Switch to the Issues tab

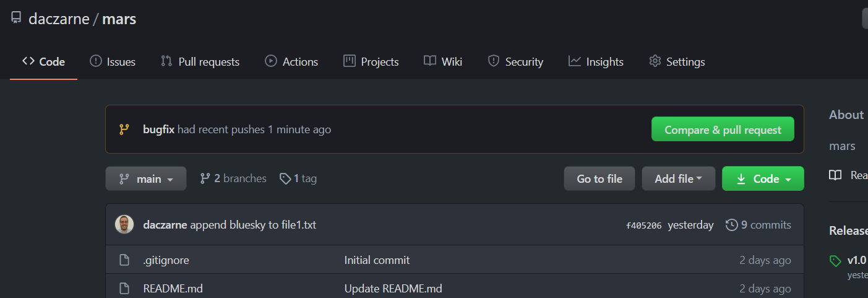(x=113, y=61)
